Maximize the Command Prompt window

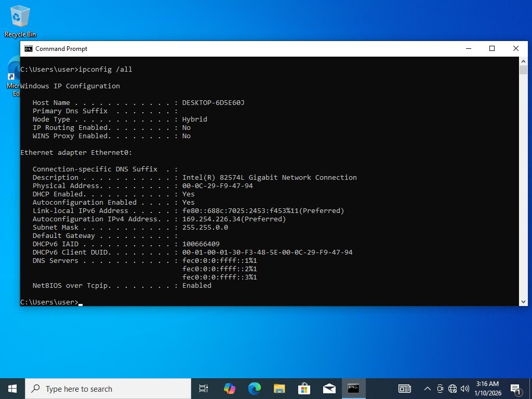click(492, 49)
